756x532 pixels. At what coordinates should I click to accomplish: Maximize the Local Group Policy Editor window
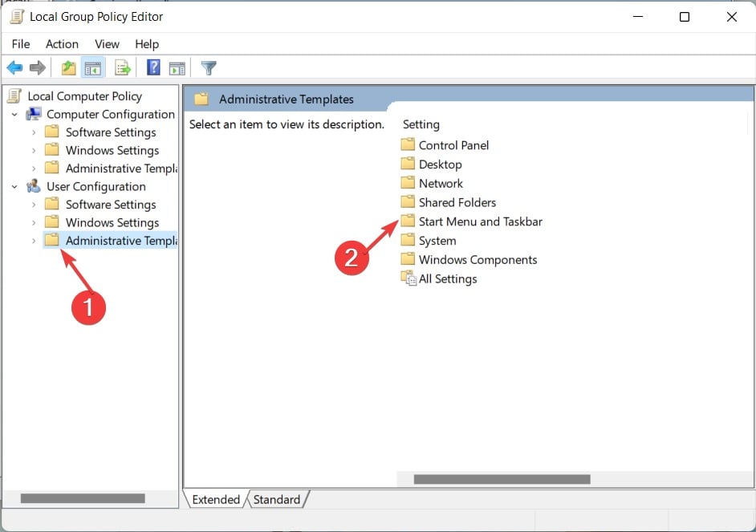pos(684,17)
